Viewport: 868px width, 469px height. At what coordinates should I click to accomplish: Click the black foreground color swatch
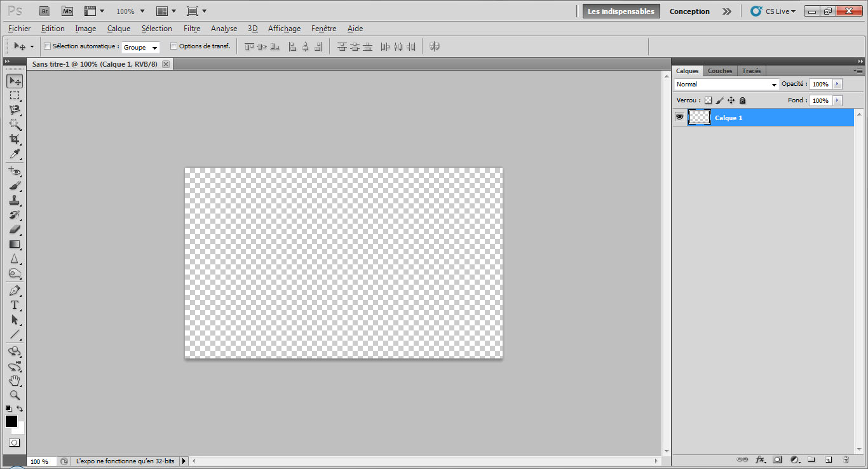11,421
